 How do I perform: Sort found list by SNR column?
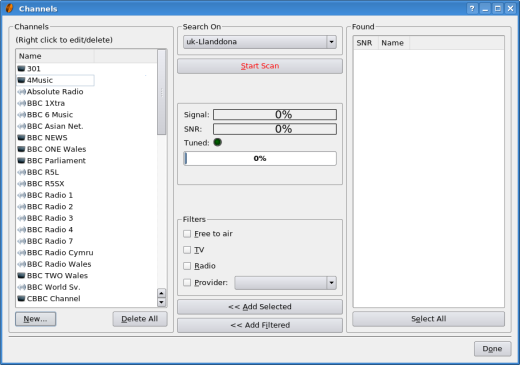(366, 43)
